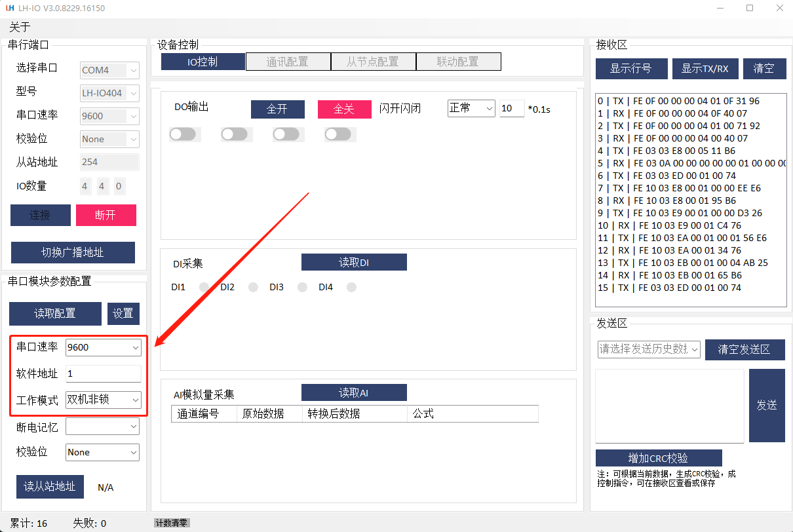
Task: Expand the send history dropdown
Action: click(649, 349)
